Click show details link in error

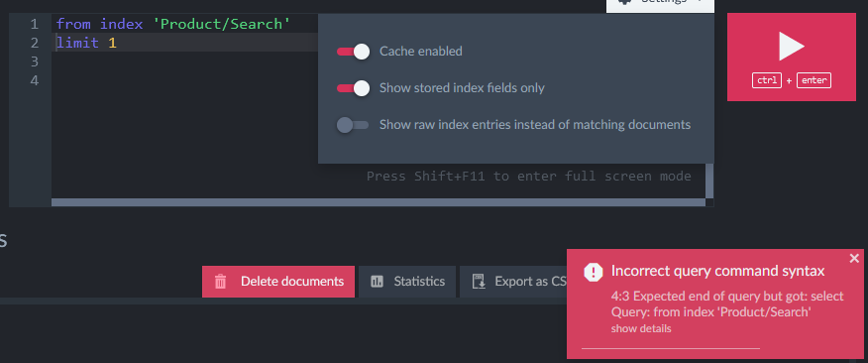pyautogui.click(x=641, y=328)
